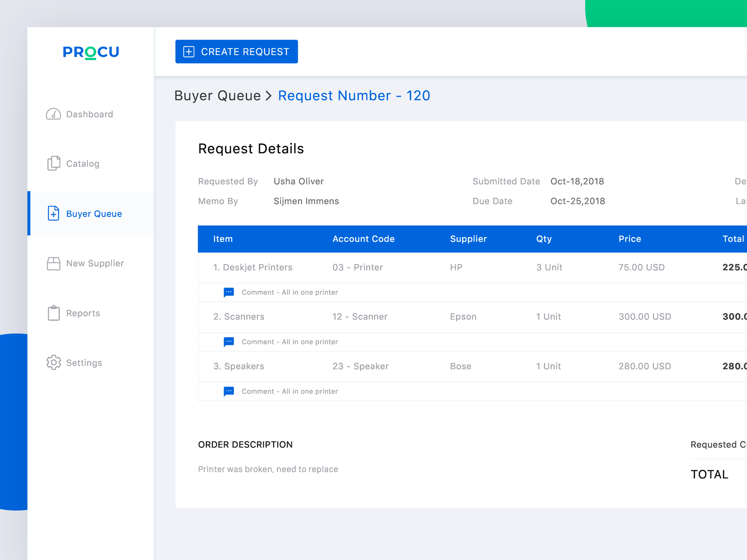The width and height of the screenshot is (747, 560).
Task: Select the Buyer Queue file icon
Action: [54, 213]
